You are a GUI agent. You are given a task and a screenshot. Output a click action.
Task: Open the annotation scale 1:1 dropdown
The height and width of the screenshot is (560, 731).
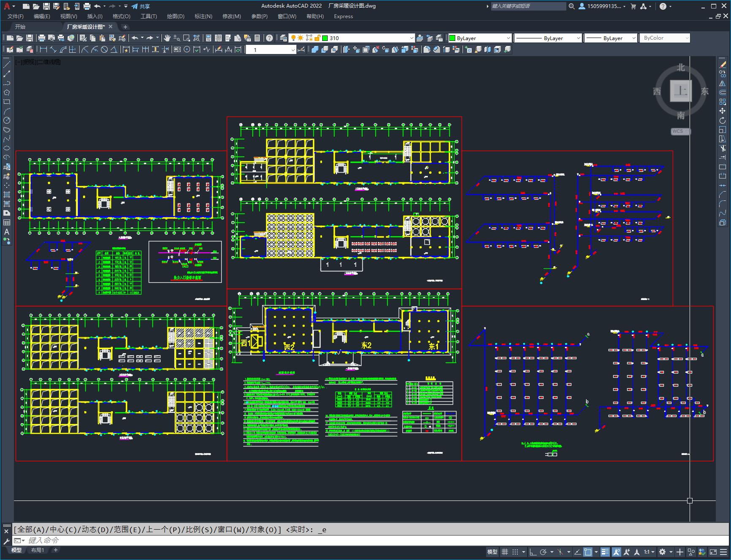point(649,552)
